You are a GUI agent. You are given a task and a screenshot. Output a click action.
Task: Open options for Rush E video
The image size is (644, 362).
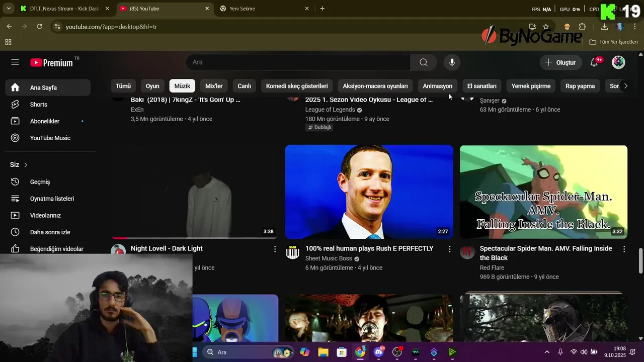(x=449, y=249)
